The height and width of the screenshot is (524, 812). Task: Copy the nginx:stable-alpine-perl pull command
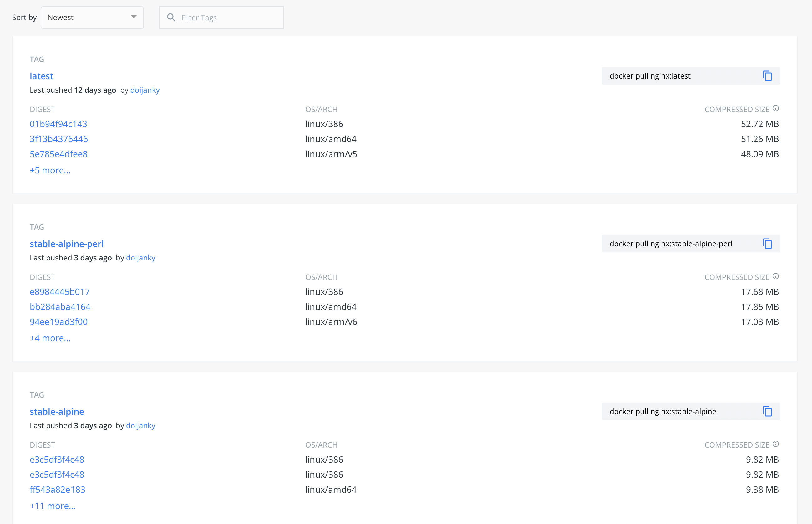tap(767, 243)
